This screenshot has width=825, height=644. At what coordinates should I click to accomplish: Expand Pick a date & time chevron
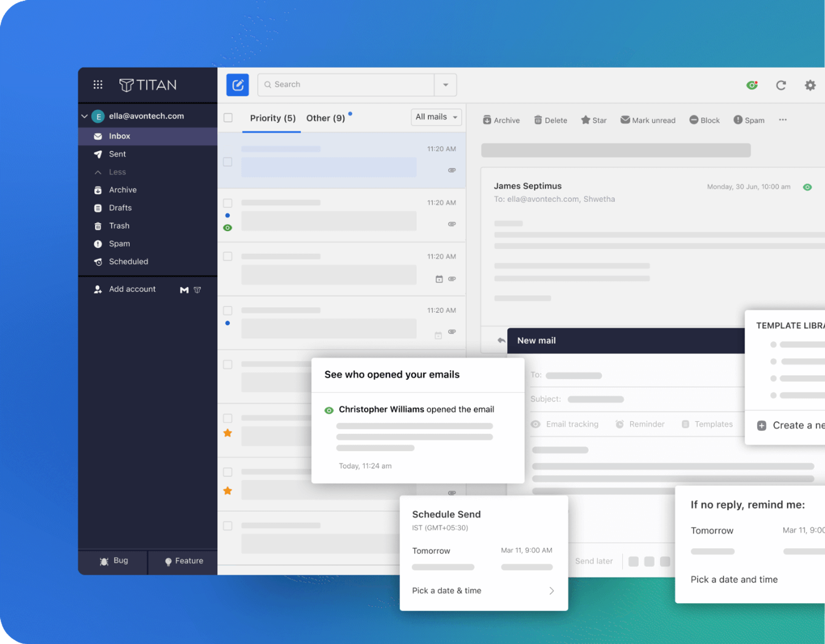[x=552, y=591]
